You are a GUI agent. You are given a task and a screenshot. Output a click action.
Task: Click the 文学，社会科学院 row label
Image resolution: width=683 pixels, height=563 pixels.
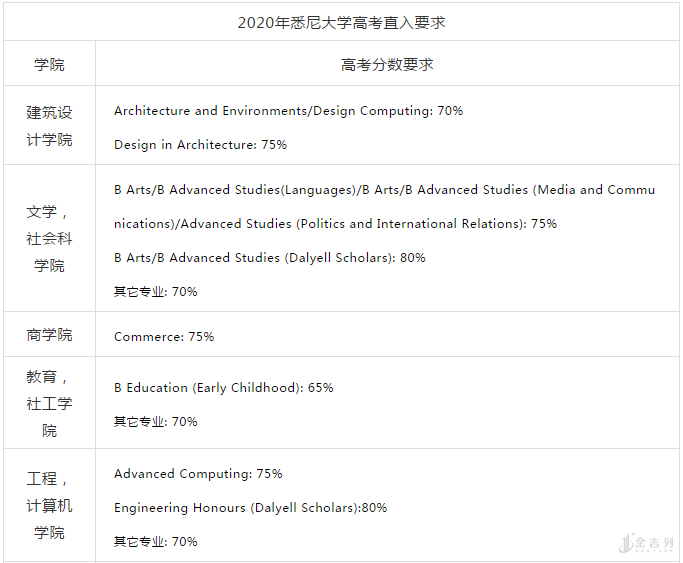tap(49, 239)
